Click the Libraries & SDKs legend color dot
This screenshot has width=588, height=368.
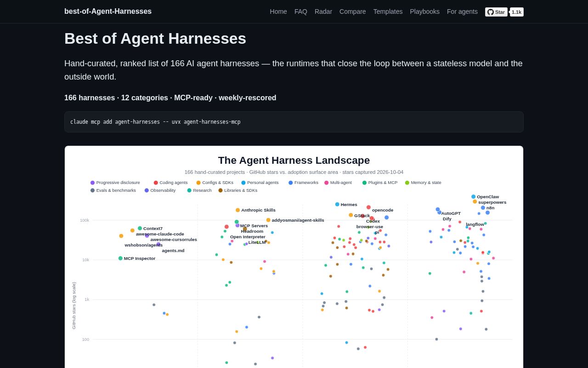[x=220, y=190]
